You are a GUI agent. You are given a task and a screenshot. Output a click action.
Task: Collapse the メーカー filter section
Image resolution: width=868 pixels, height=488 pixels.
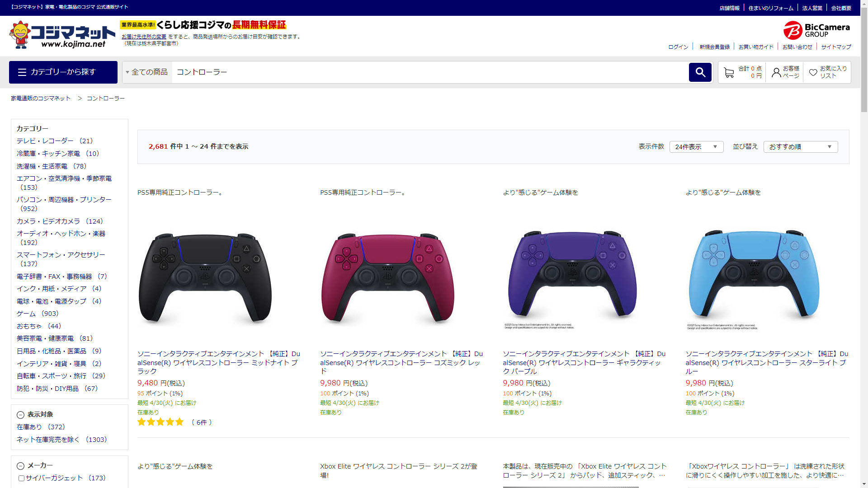[20, 466]
